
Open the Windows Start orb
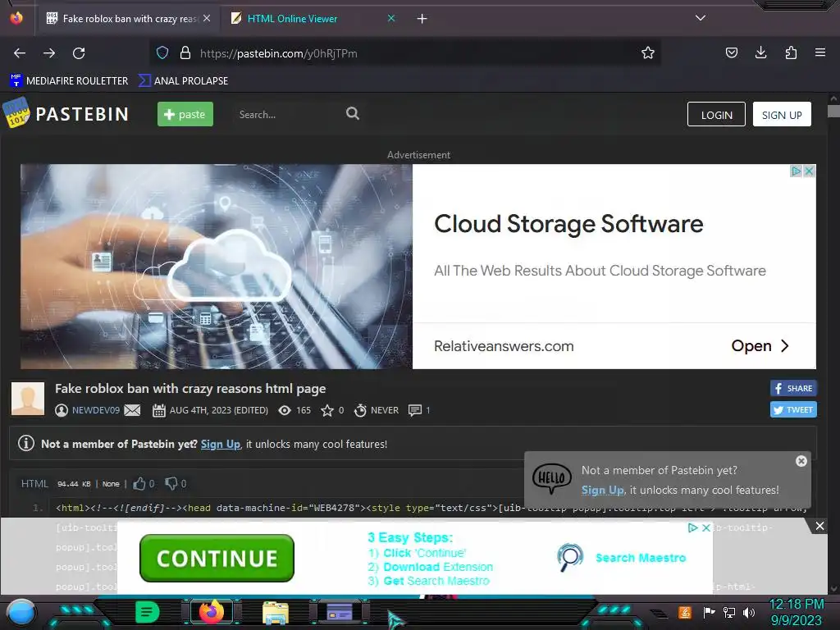pos(21,612)
